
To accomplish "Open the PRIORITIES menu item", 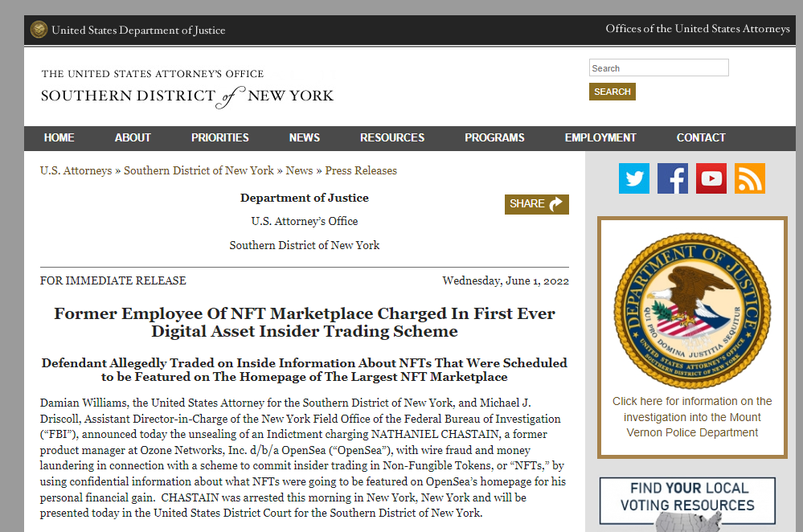I will click(x=219, y=137).
